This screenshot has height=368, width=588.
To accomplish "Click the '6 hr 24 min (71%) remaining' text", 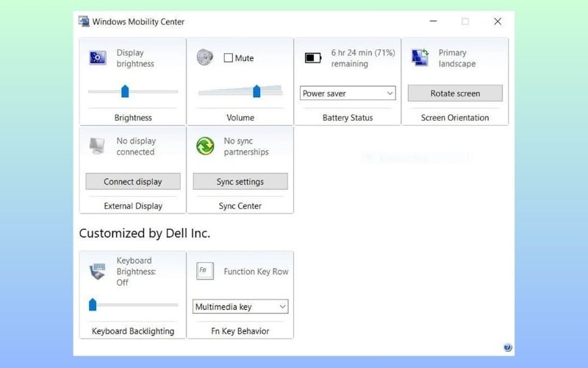I will (363, 58).
